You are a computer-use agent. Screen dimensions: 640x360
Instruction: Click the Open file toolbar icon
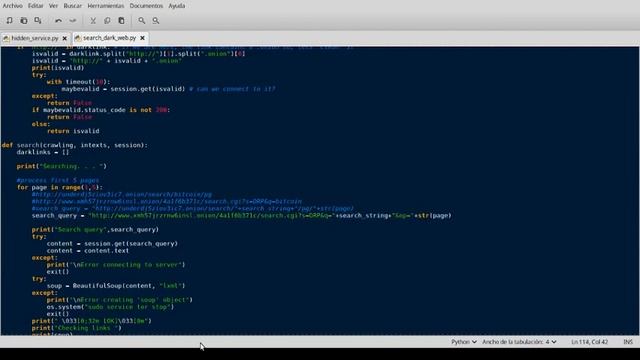tap(24, 20)
